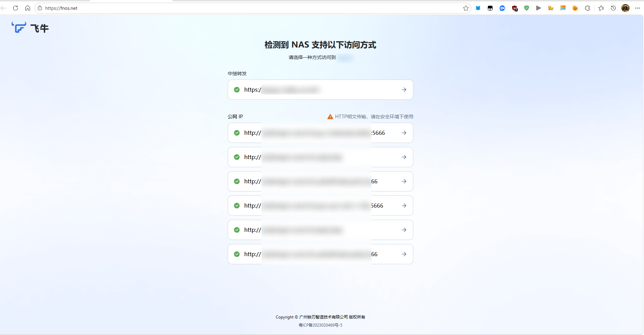
Task: Click arrow on fourth 公网 IP row
Action: pos(404,206)
